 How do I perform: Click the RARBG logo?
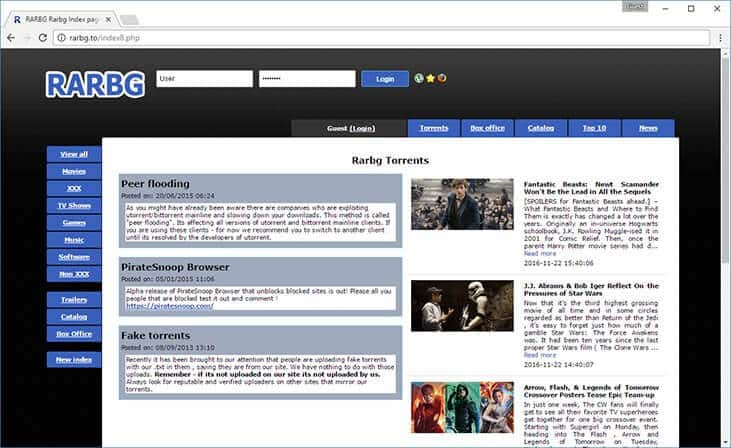[95, 84]
